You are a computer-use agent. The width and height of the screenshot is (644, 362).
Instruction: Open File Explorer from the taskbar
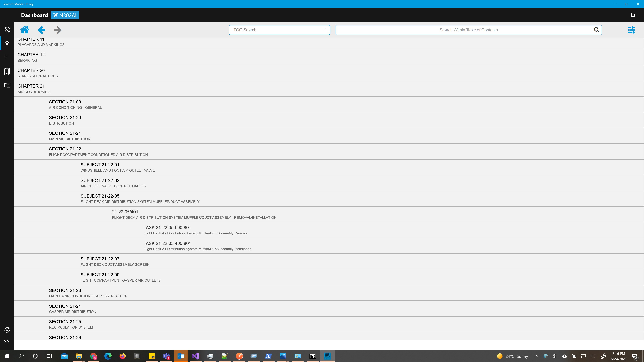point(79,356)
